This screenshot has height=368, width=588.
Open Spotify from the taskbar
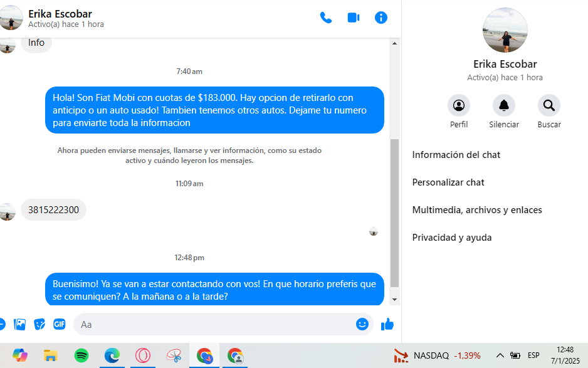(81, 355)
